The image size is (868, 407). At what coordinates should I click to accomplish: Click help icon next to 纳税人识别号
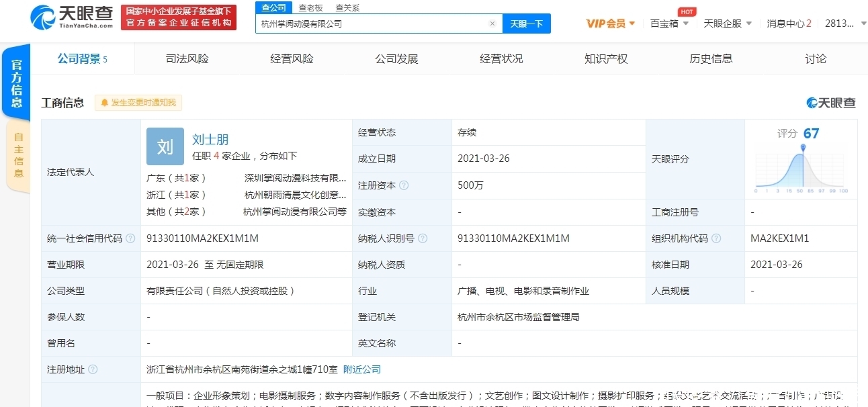coord(423,238)
